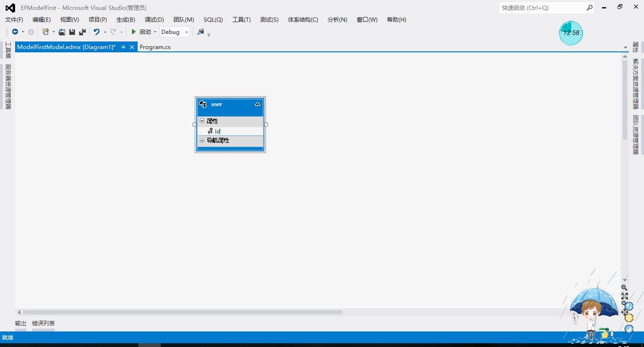The image size is (644, 347).
Task: Close the ModelFirstModel.edmx tab
Action: click(x=132, y=47)
